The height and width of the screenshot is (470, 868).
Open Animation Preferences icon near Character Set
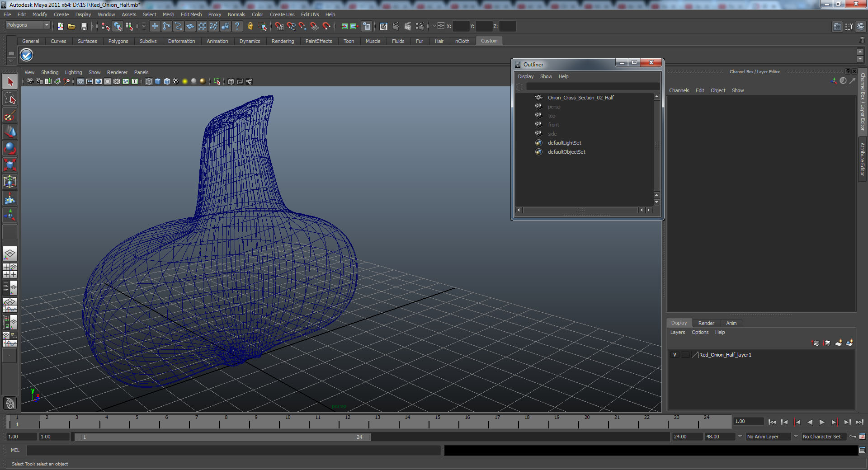pyautogui.click(x=863, y=437)
